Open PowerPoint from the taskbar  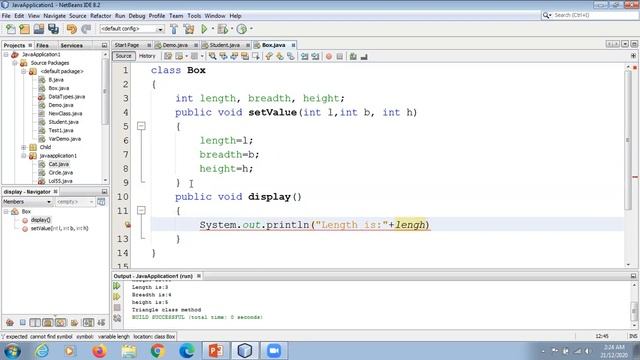pyautogui.click(x=216, y=351)
